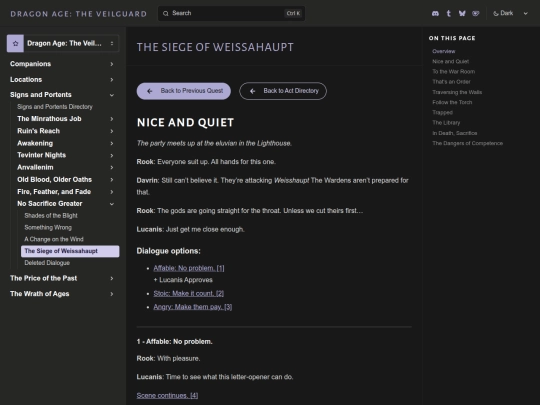Screen dimensions: 540x405
Task: Open the Bluesky butterfly icon link
Action: [x=462, y=13]
